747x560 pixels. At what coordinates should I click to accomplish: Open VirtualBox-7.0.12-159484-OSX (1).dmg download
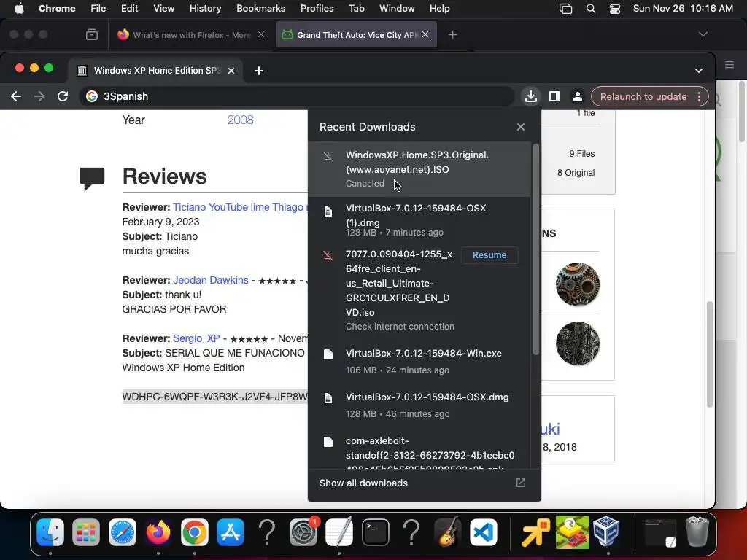(419, 219)
